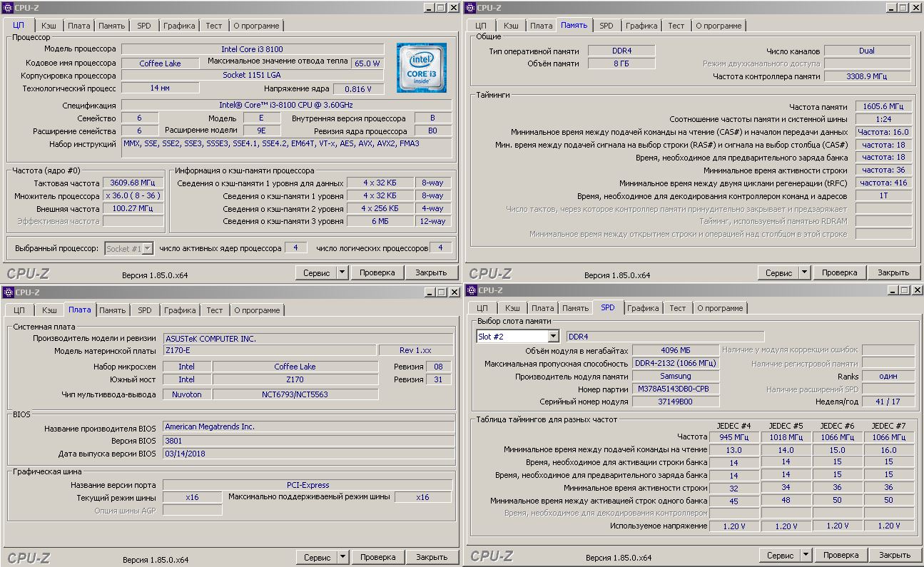Click the CPU-Z title icon in SPD window
Screen dimensions: 924x567
pos(472,290)
